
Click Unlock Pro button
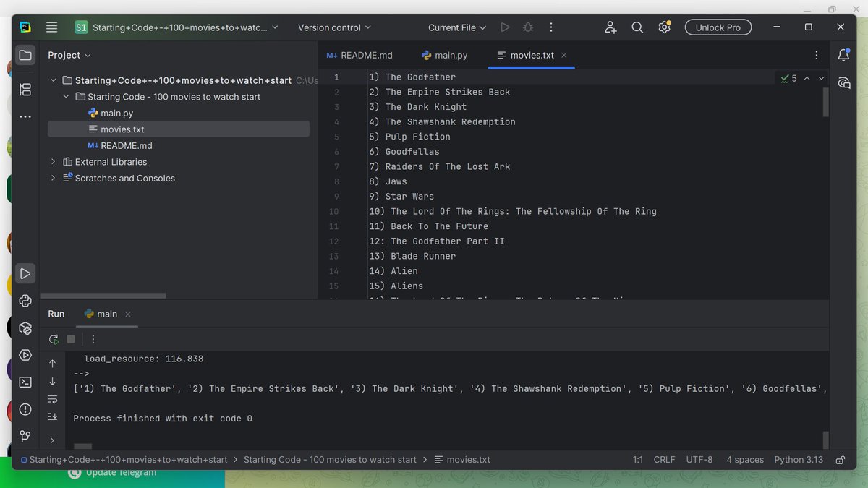[x=718, y=27]
